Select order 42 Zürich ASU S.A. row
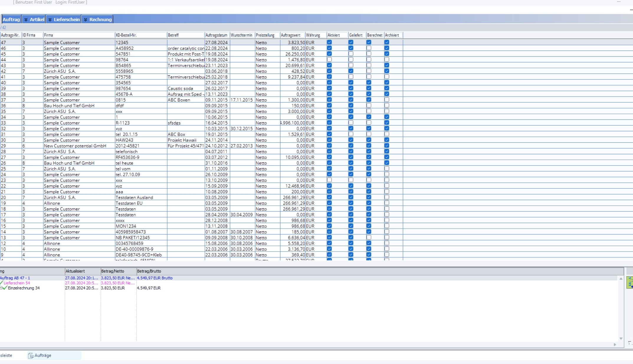 point(60,71)
